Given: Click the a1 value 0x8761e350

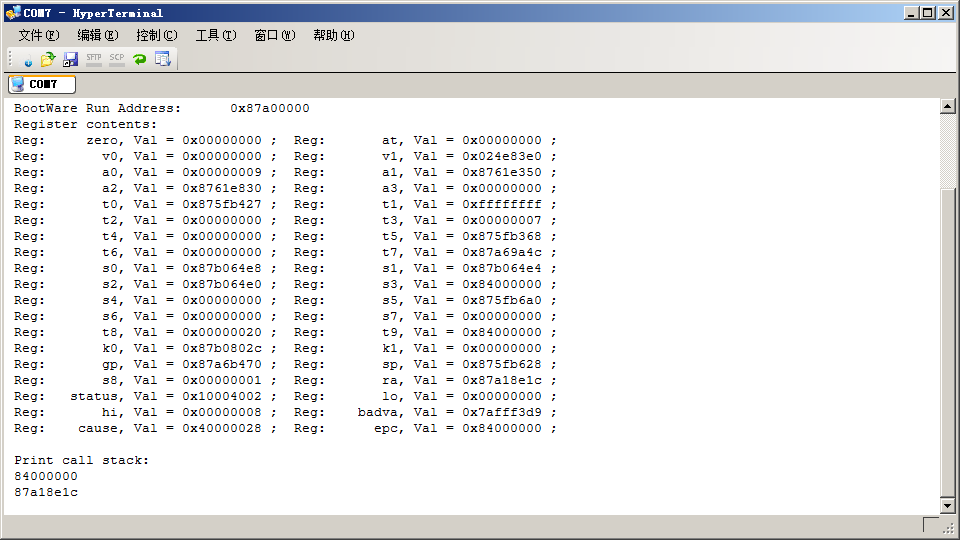Looking at the screenshot, I should (502, 172).
